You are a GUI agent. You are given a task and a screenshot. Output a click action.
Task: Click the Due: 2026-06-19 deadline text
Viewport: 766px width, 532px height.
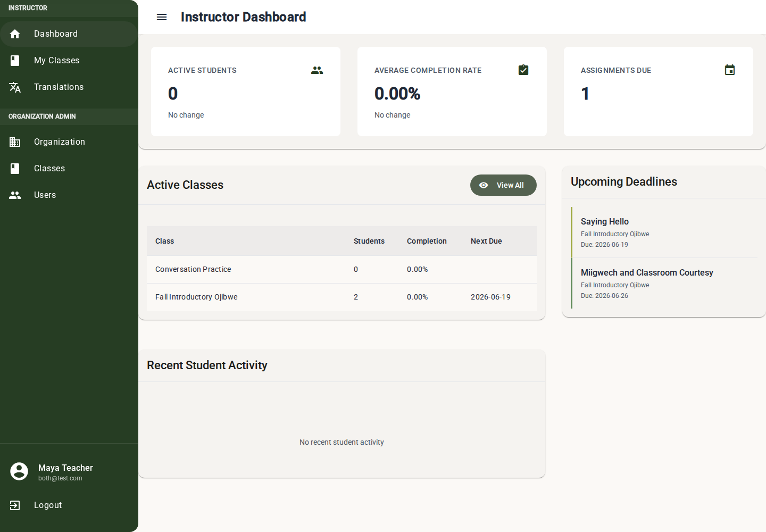pyautogui.click(x=604, y=245)
